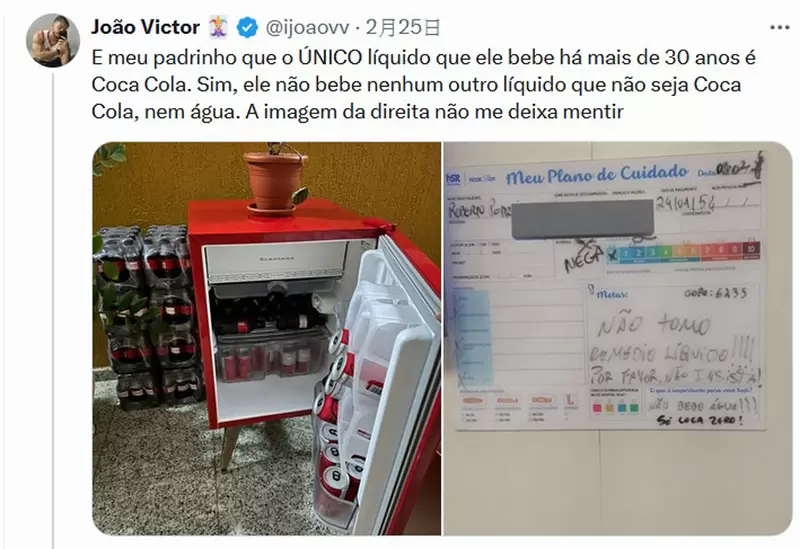Viewport: 800px width, 549px height.
Task: Click the red number 10 box on pain scale
Action: (x=752, y=249)
